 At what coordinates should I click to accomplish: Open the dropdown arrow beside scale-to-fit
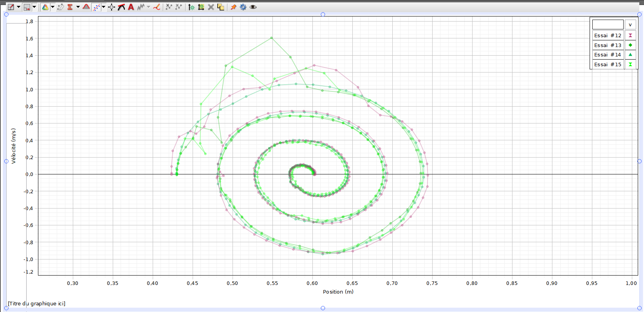point(18,7)
